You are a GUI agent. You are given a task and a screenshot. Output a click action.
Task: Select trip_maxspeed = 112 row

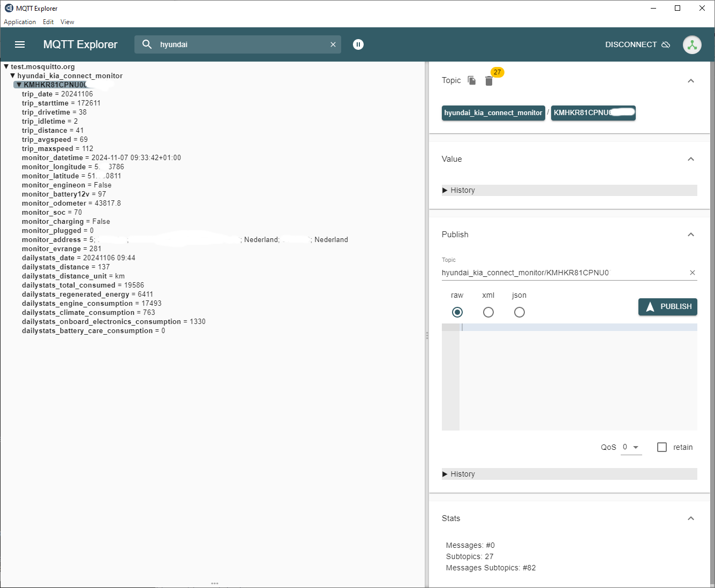click(58, 149)
